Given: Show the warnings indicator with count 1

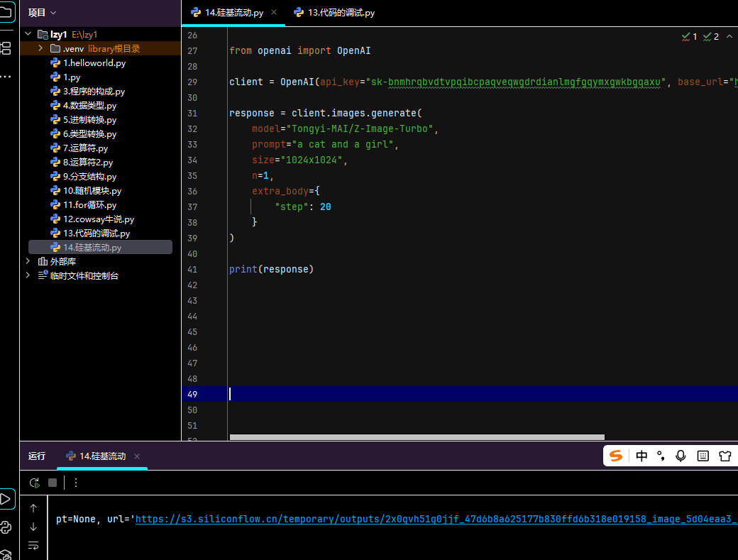Looking at the screenshot, I should coord(690,37).
